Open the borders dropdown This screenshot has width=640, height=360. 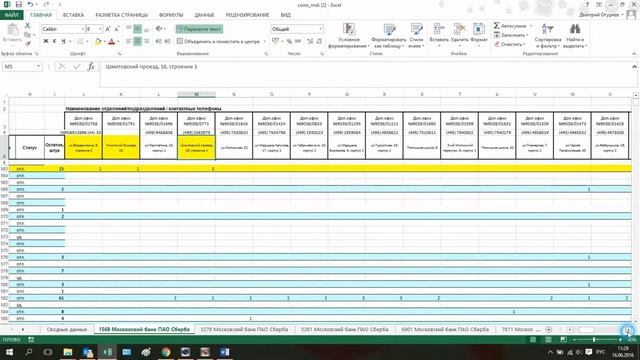pos(87,41)
